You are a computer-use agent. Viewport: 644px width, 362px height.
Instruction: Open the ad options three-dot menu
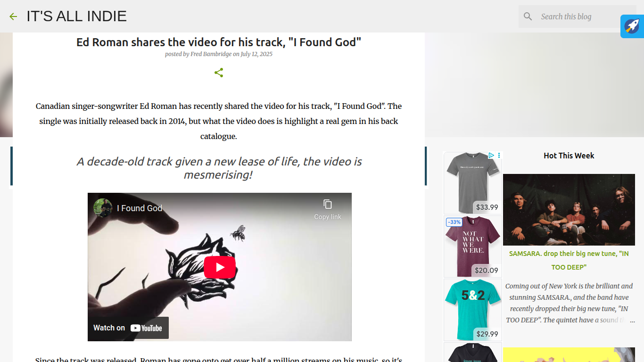tap(499, 155)
